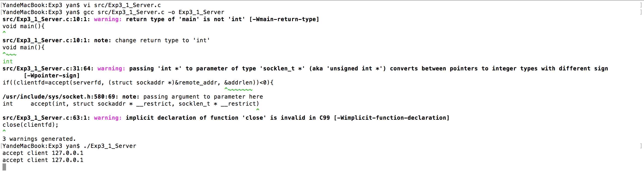Click the first 'accept client 127.0.0.1' line
Image resolution: width=644 pixels, height=172 pixels.
[43, 153]
